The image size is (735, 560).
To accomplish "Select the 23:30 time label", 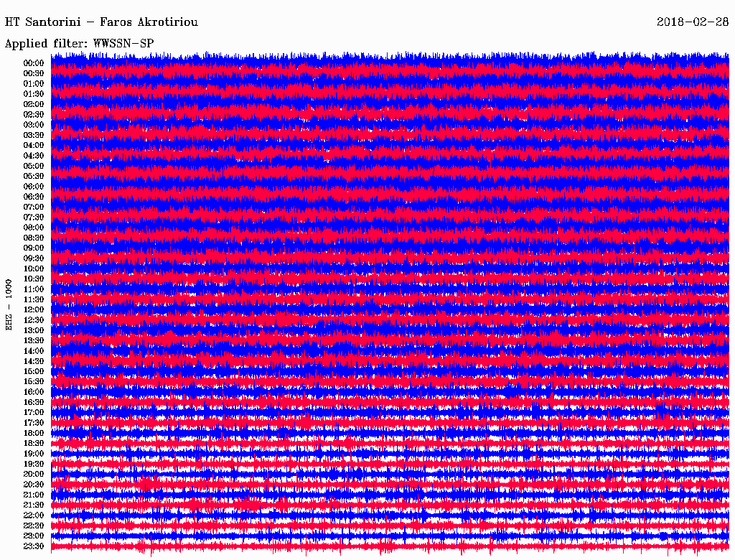I will pos(34,546).
